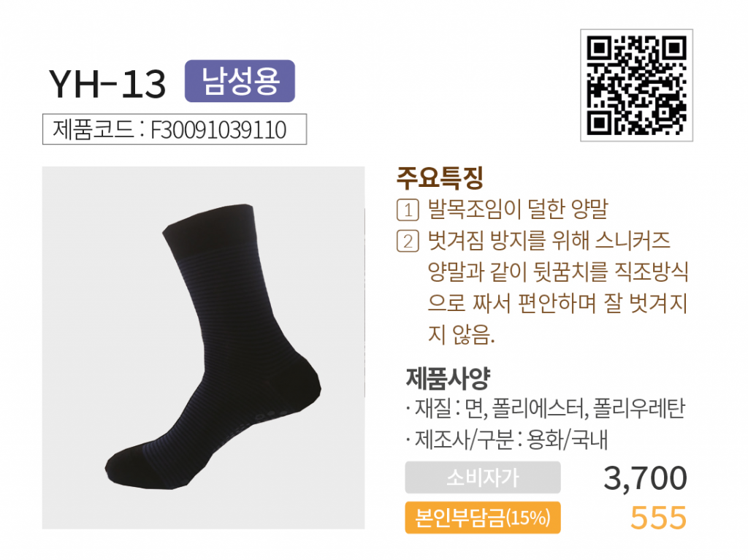Click the 발목조임이 덜한 양말 feature text

coord(518,209)
